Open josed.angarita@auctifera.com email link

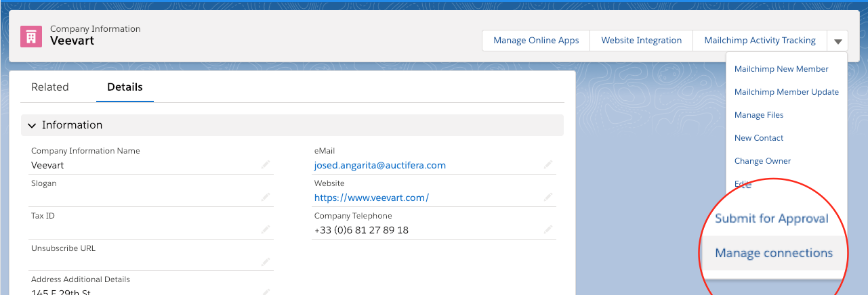[379, 165]
